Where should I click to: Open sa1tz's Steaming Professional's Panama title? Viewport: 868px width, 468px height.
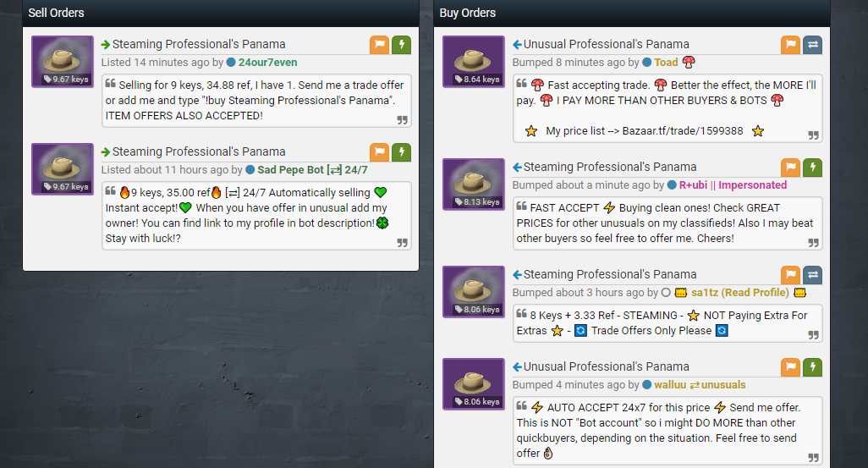click(610, 275)
